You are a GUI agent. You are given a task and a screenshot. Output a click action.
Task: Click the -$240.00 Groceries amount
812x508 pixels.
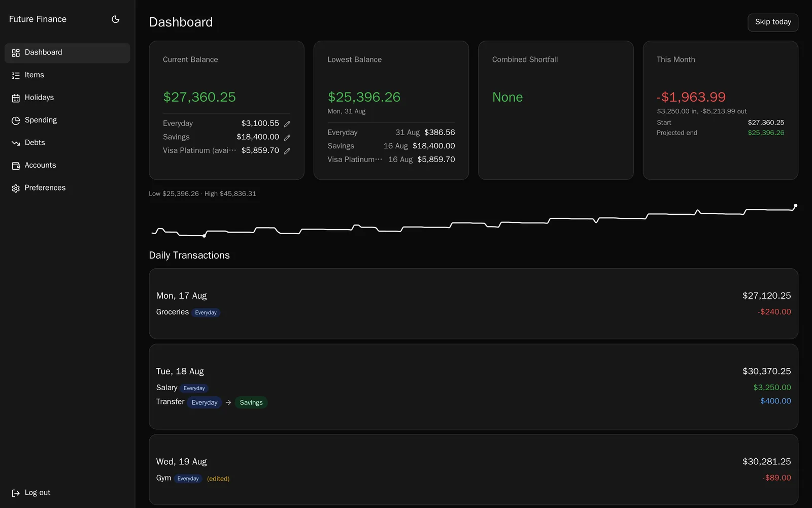774,312
